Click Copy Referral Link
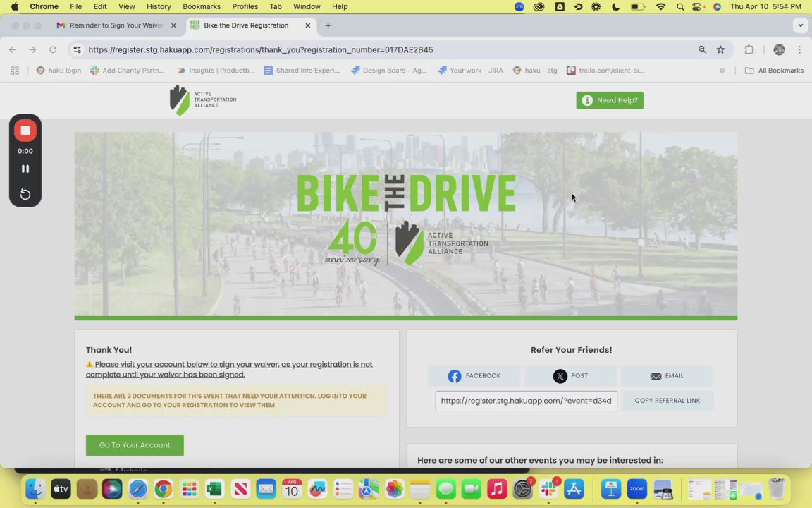Screen dimensions: 812x508 [667, 401]
